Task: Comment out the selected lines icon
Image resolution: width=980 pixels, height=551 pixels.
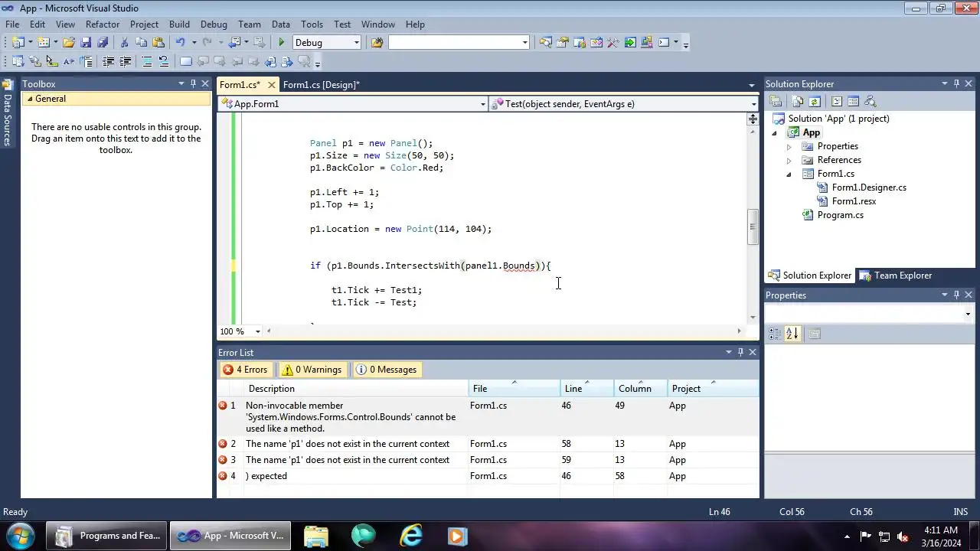Action: [x=146, y=62]
